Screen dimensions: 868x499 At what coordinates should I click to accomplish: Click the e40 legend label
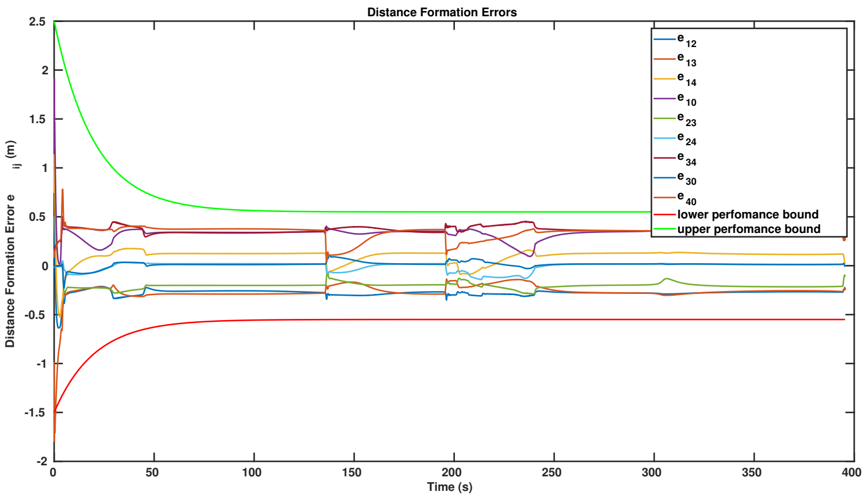tap(686, 198)
